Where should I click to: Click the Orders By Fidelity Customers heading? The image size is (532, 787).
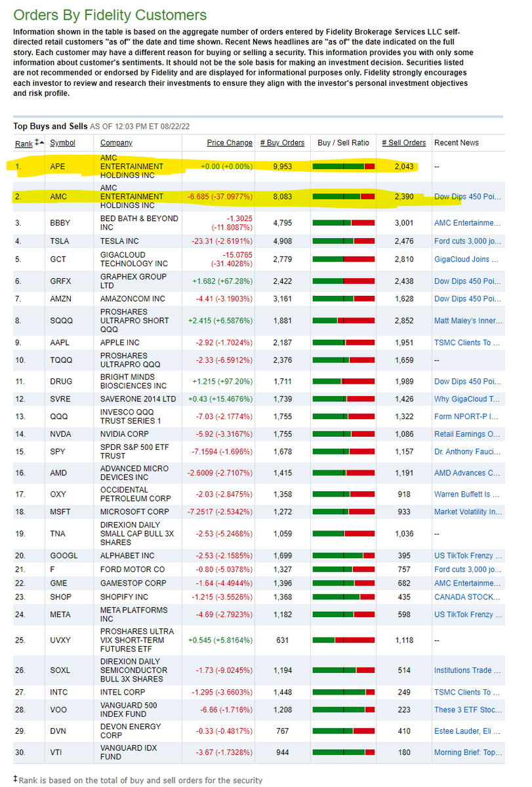(x=110, y=15)
